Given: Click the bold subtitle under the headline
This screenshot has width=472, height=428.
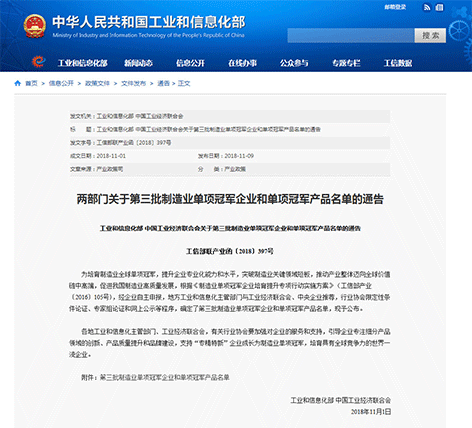Looking at the screenshot, I should coord(230,228).
